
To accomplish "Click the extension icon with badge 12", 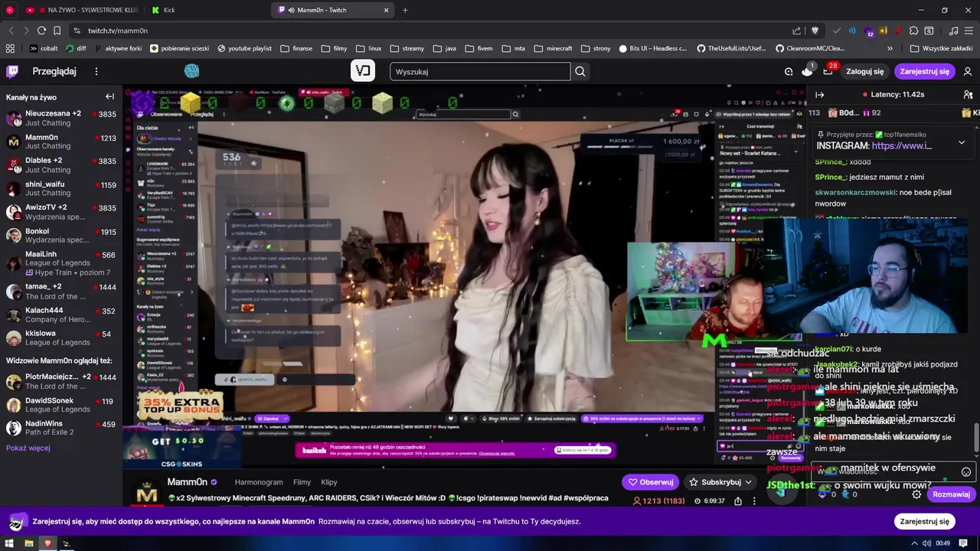I will tap(869, 31).
